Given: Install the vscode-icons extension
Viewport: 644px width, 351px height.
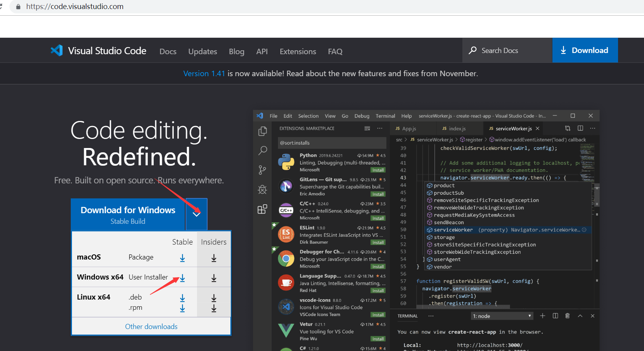Looking at the screenshot, I should [x=378, y=315].
